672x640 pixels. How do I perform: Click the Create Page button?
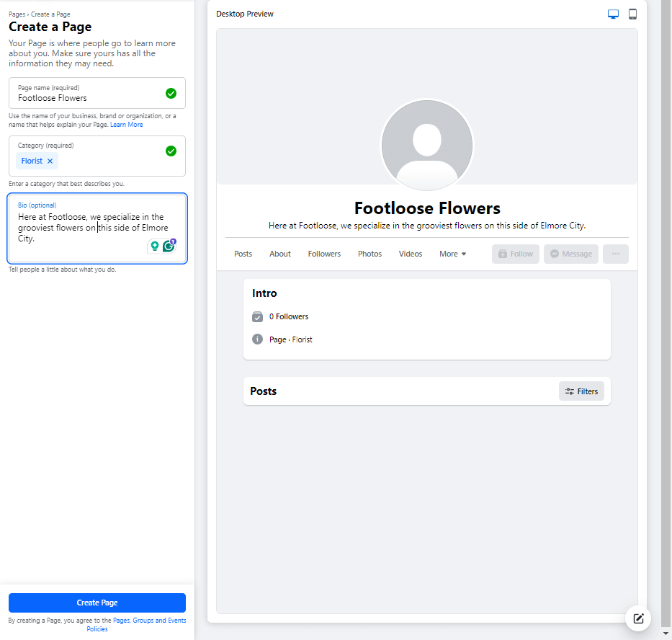pos(97,603)
